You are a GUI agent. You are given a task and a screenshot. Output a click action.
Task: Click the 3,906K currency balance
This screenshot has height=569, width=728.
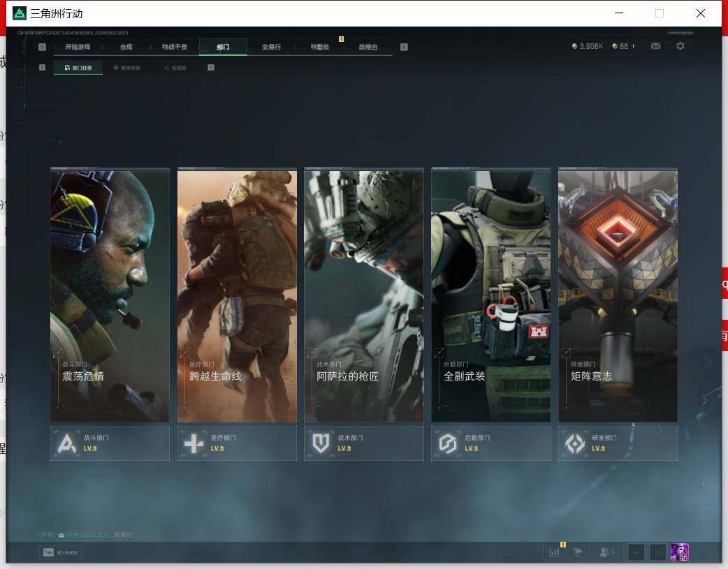pos(588,46)
